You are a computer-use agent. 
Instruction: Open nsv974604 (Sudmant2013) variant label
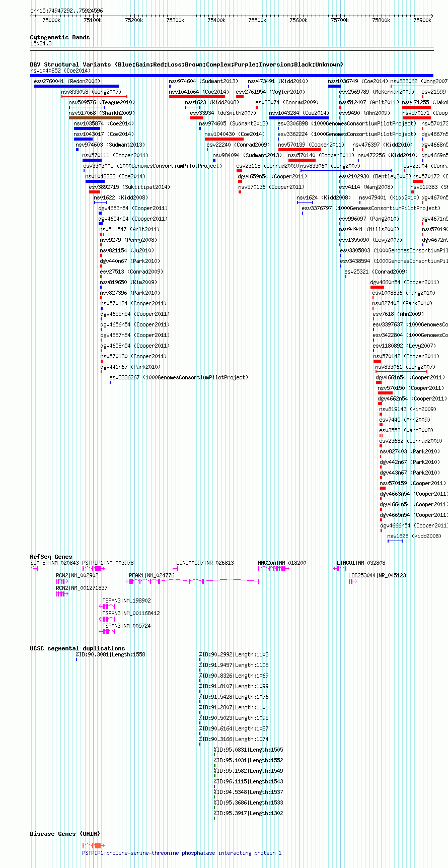203,81
